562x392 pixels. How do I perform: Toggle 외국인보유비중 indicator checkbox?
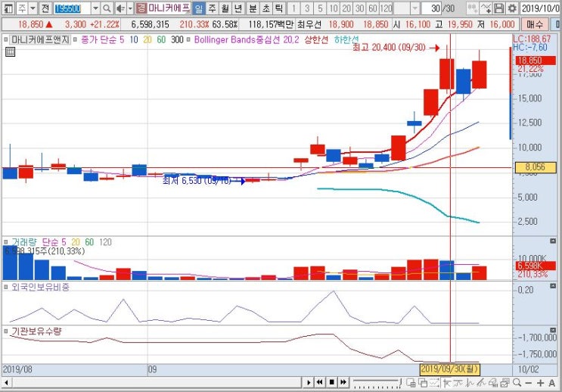[x=6, y=287]
